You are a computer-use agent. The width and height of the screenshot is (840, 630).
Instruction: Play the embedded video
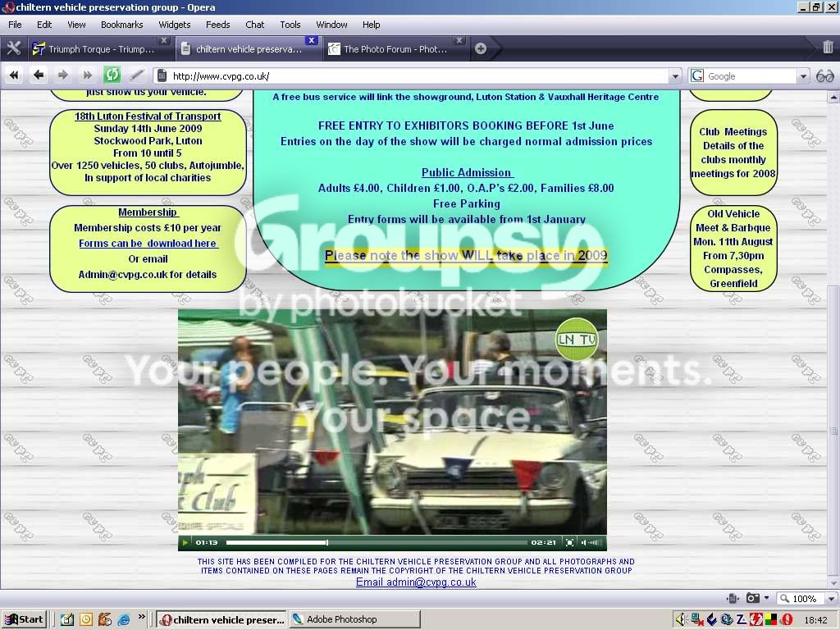[185, 543]
